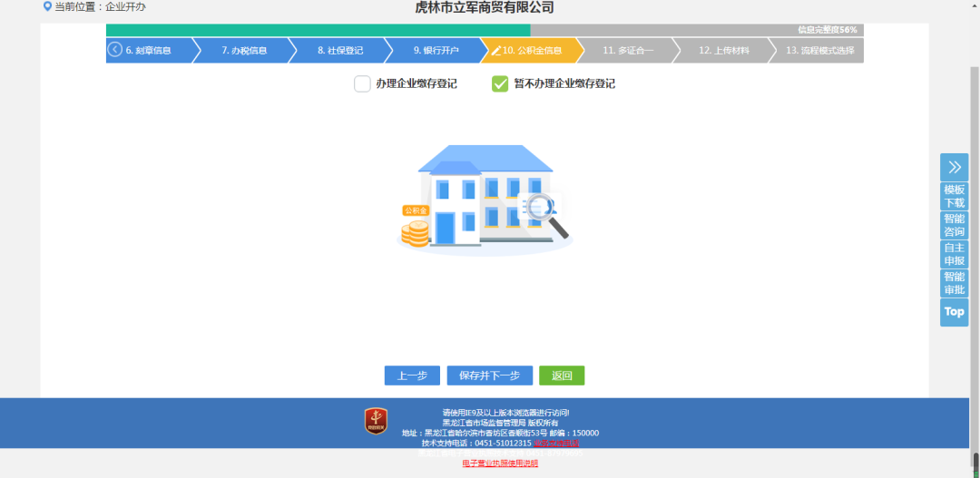Click the footer address line with 邮编：150000
Viewport: 980px width, 478px height.
pyautogui.click(x=500, y=433)
